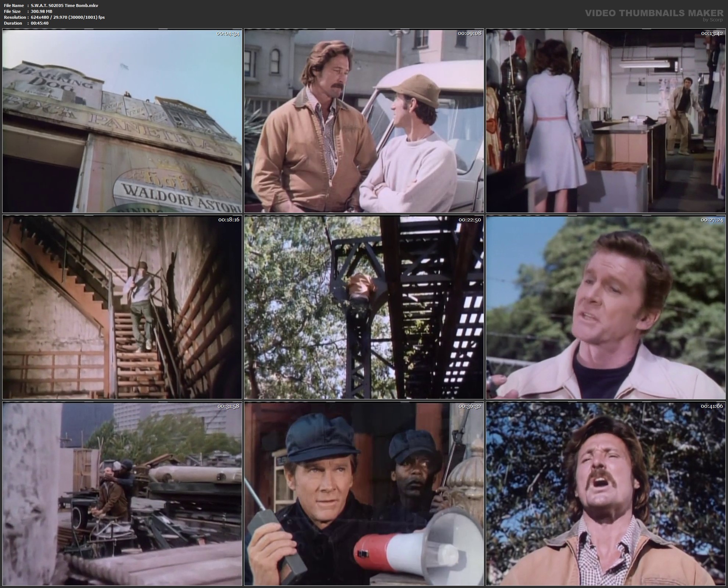Image resolution: width=728 pixels, height=588 pixels.
Task: Click the 00:41:06 timestamp label
Action: [x=711, y=406]
